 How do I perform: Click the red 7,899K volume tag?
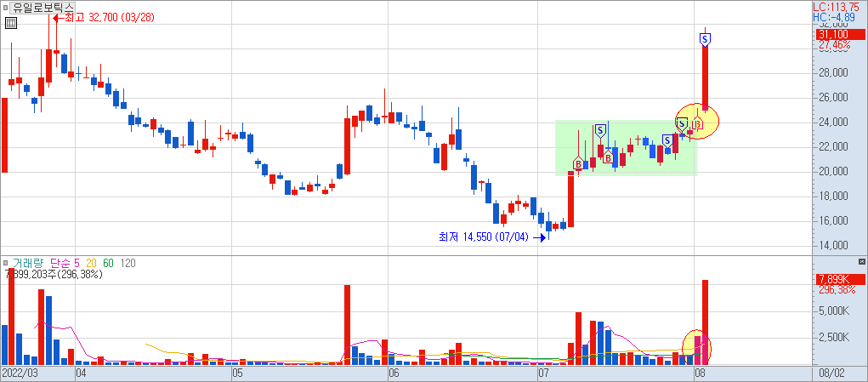(840, 278)
